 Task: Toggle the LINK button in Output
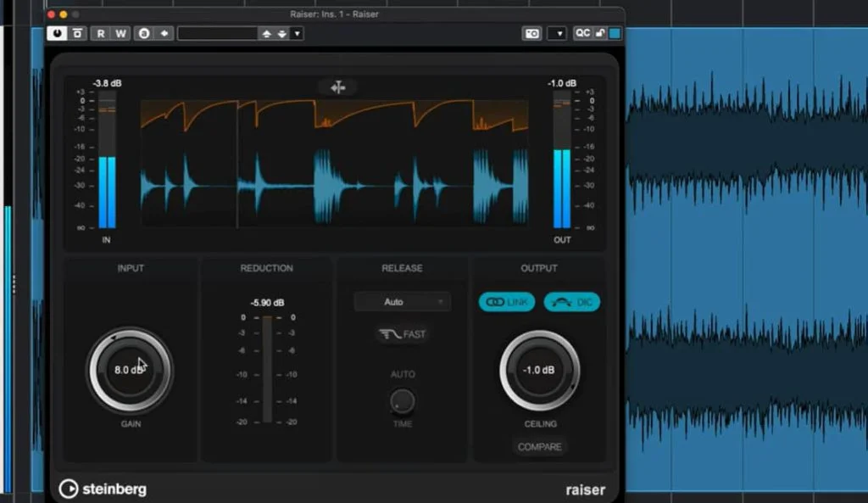(507, 302)
